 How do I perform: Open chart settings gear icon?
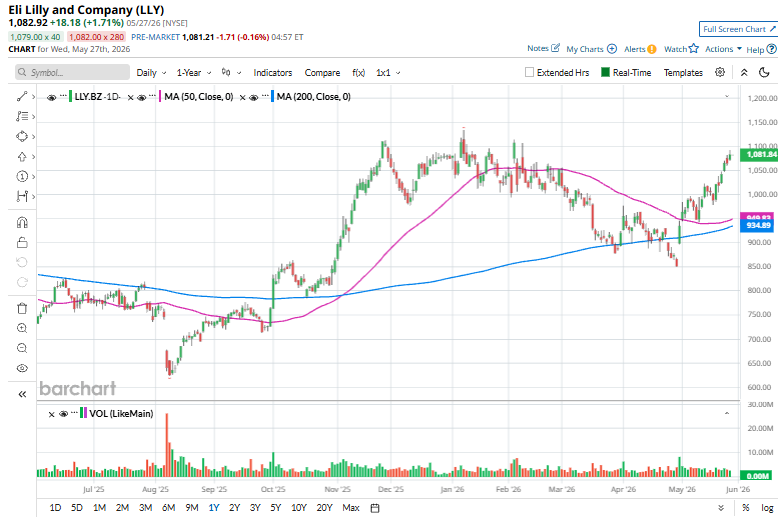tap(719, 72)
